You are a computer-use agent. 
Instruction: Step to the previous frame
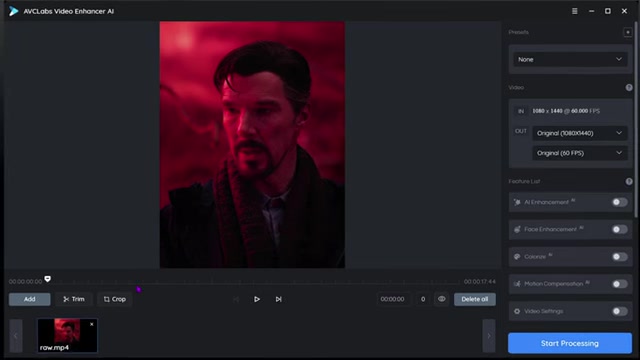[x=236, y=299]
